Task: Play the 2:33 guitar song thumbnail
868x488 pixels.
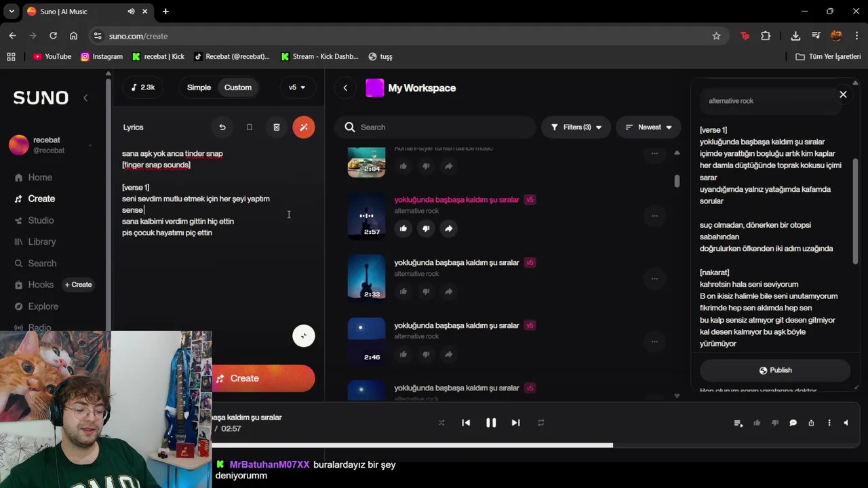Action: (366, 277)
